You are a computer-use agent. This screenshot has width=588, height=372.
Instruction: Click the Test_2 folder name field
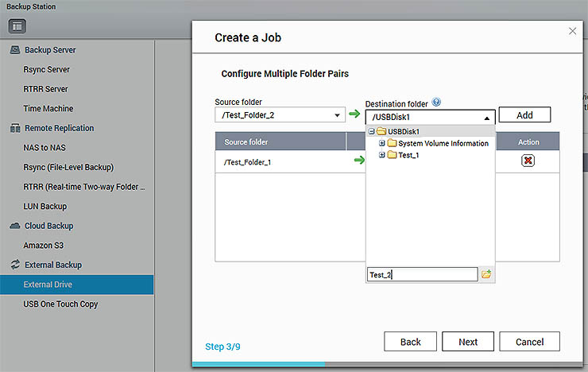click(422, 274)
